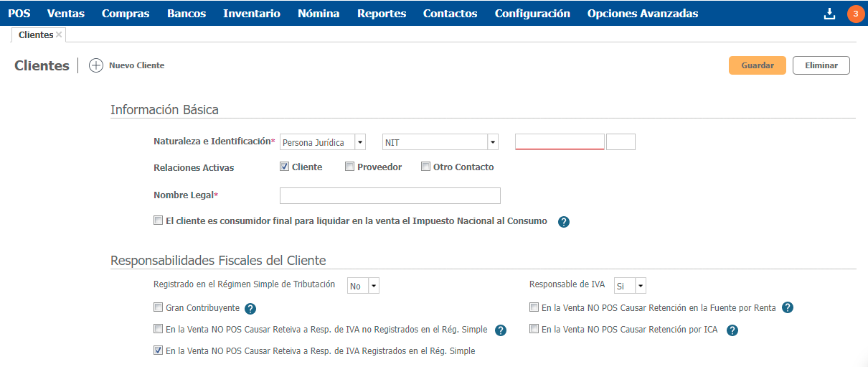Click help icon next to Gran Contribuyente
Viewport: 868px width, 367px height.
pyautogui.click(x=250, y=309)
